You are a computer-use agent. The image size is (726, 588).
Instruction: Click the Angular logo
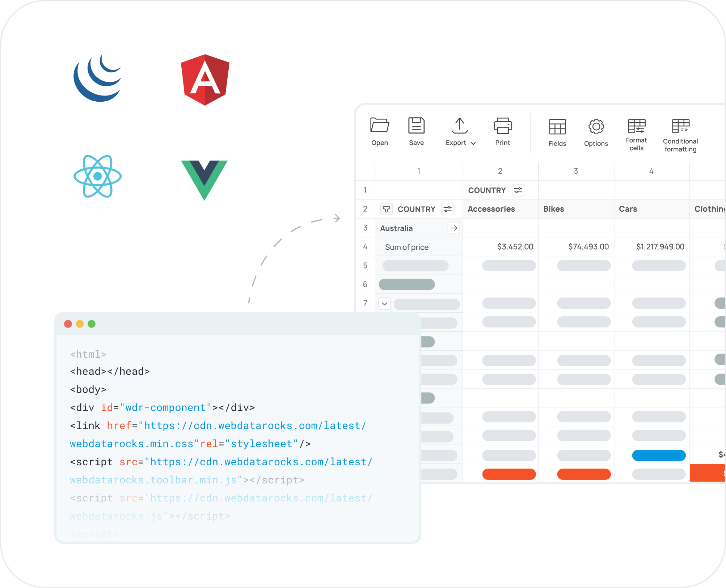point(205,80)
